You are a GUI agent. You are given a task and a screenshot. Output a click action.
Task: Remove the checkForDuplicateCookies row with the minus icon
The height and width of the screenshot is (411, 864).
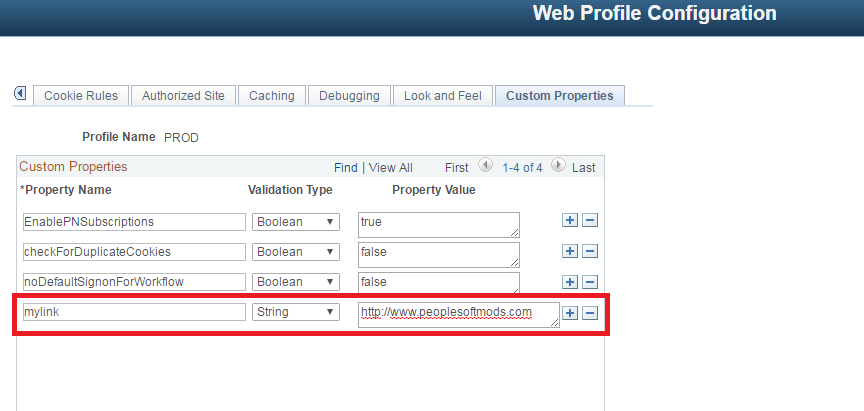point(590,252)
